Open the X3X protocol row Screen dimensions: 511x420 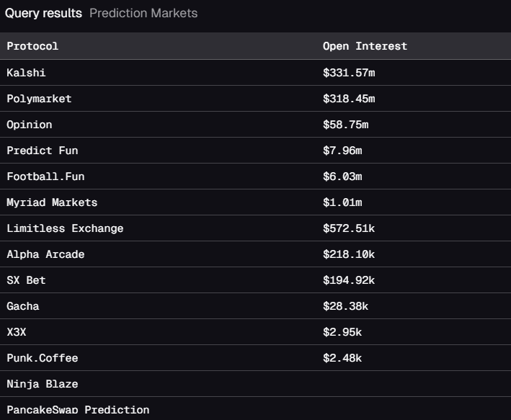coord(17,332)
